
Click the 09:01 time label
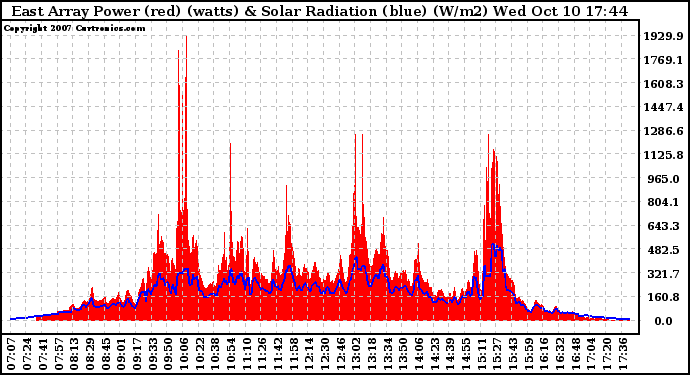click(121, 354)
